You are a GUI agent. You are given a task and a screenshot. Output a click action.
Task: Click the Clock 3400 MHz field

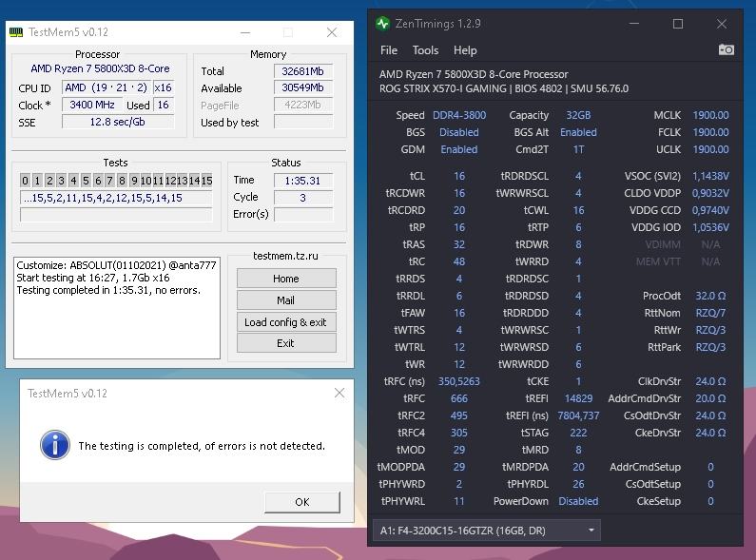coord(92,106)
